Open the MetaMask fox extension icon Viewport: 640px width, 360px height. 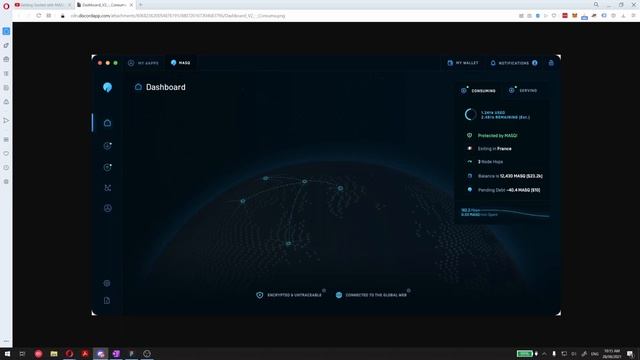click(x=575, y=16)
